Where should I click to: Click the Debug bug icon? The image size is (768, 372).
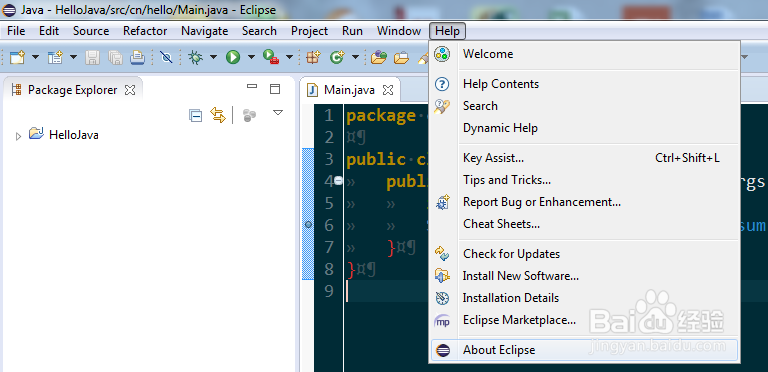(x=195, y=57)
